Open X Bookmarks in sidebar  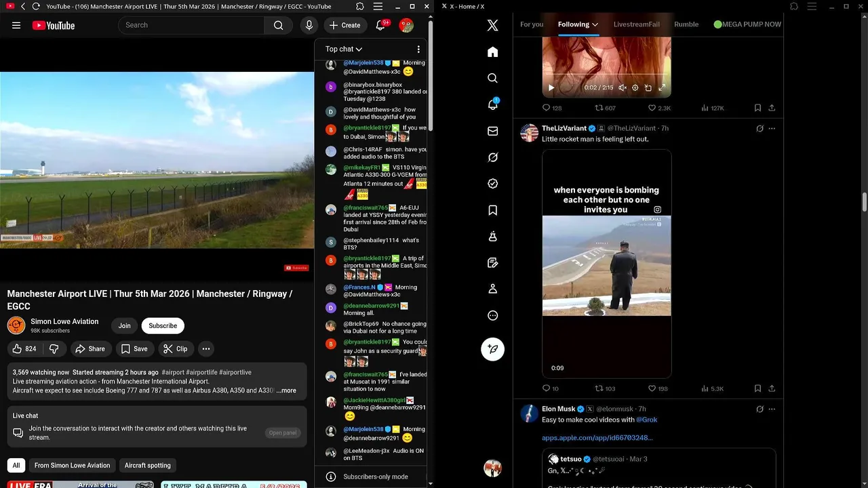click(x=493, y=210)
